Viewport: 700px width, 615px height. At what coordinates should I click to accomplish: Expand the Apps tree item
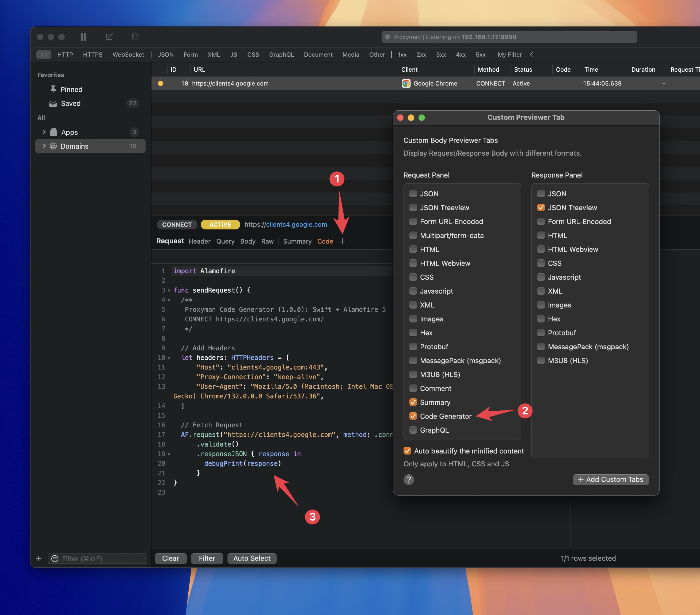pyautogui.click(x=44, y=132)
